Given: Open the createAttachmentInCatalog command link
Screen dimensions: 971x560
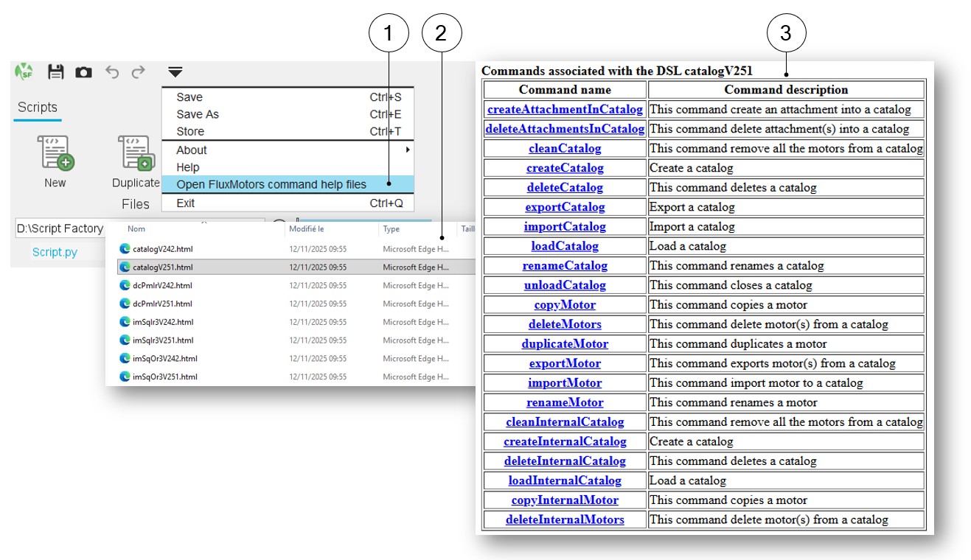Looking at the screenshot, I should pyautogui.click(x=565, y=109).
